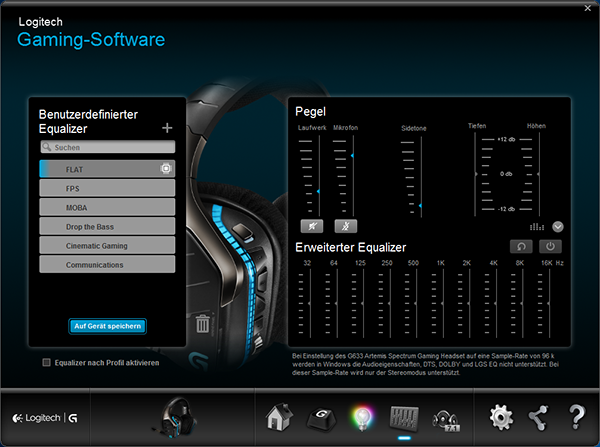Click the Tiefen bass slider
This screenshot has width=600, height=447.
(x=475, y=174)
